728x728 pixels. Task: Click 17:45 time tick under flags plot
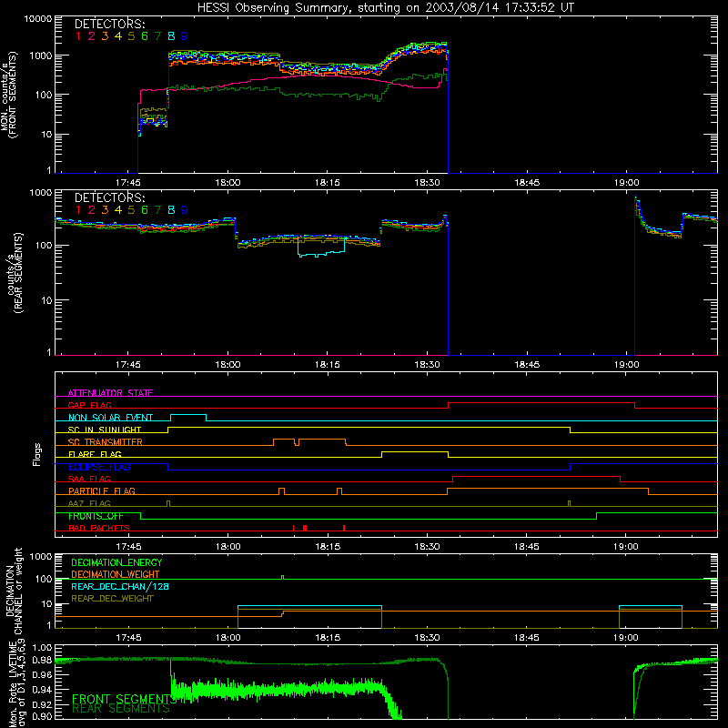point(128,547)
